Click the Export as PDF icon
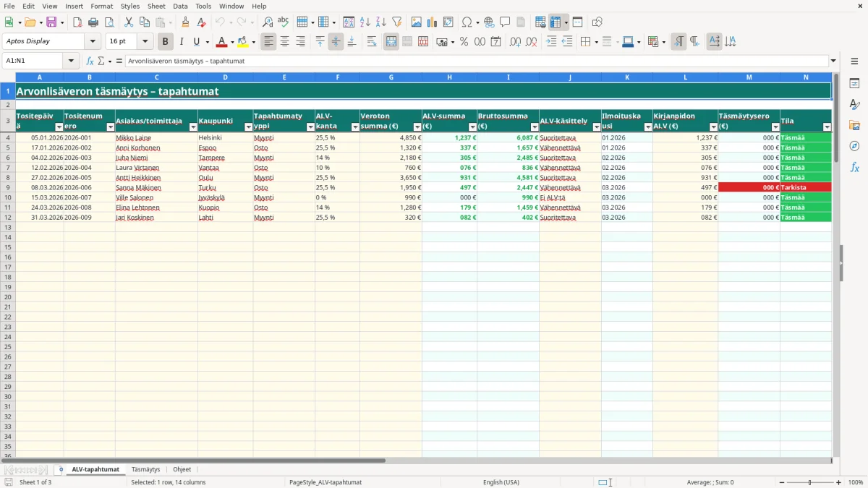The width and height of the screenshot is (868, 488). click(77, 22)
